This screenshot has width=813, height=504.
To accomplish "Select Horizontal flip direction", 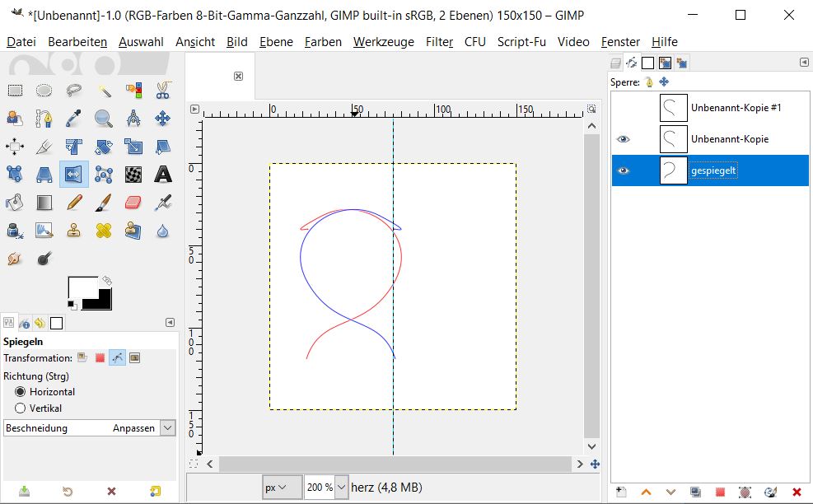I will point(21,392).
